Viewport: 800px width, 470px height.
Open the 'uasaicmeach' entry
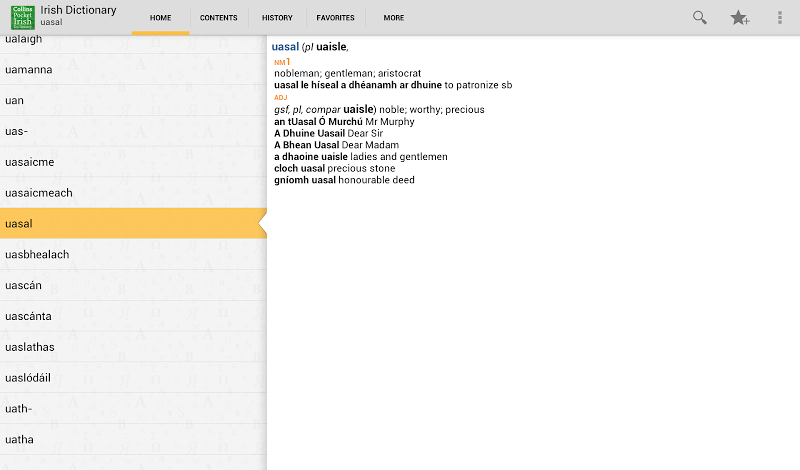click(133, 193)
